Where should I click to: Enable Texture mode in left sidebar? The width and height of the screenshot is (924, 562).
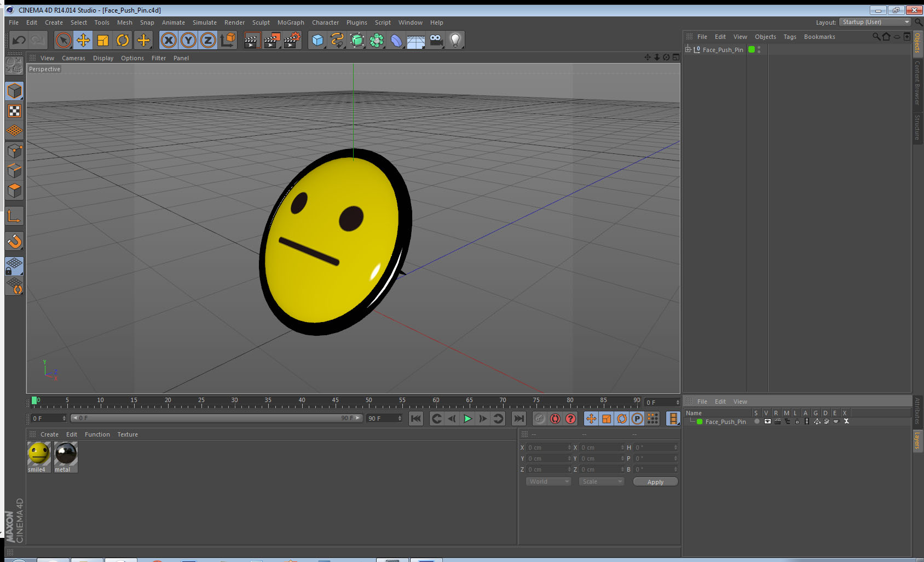pos(14,111)
